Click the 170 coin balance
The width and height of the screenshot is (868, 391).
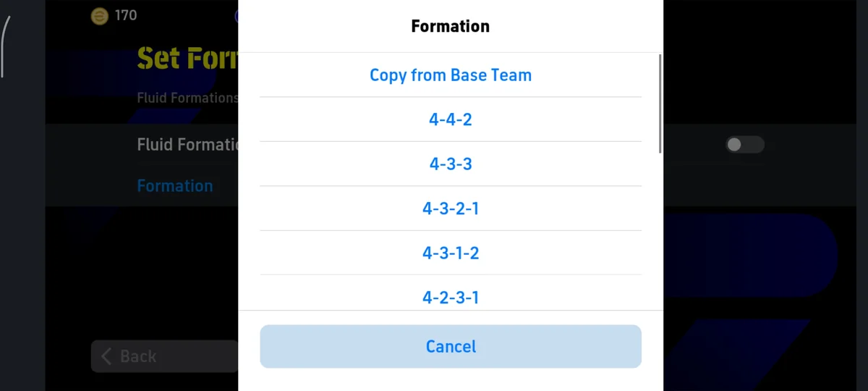click(x=126, y=15)
